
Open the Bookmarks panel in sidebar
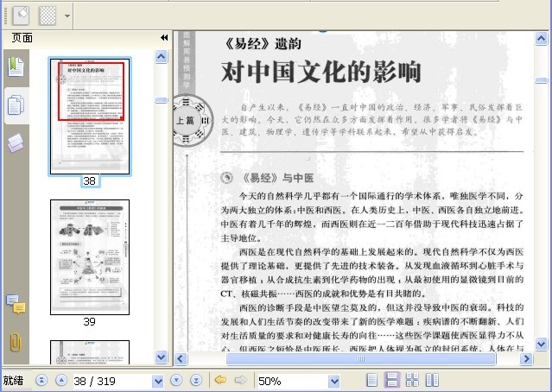click(16, 66)
